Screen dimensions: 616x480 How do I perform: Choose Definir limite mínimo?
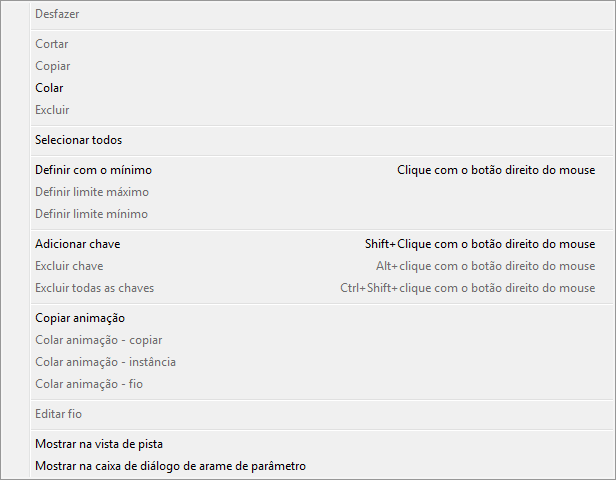[91, 214]
